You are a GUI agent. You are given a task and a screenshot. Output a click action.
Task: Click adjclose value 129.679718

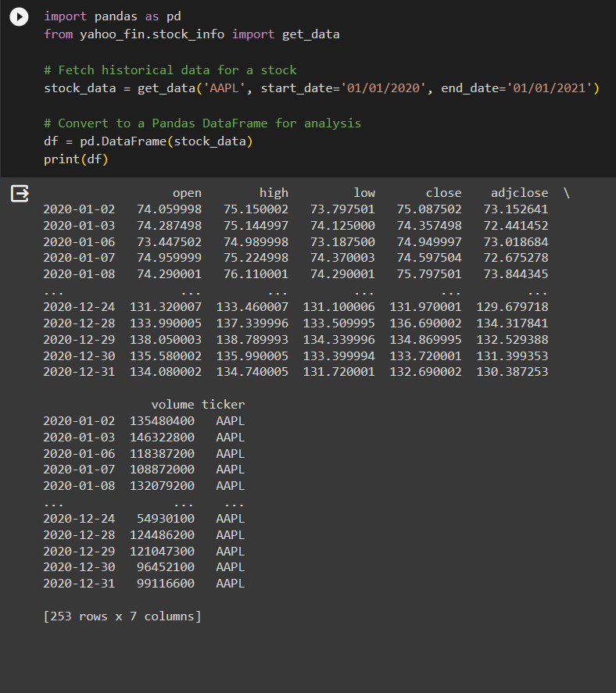(512, 307)
